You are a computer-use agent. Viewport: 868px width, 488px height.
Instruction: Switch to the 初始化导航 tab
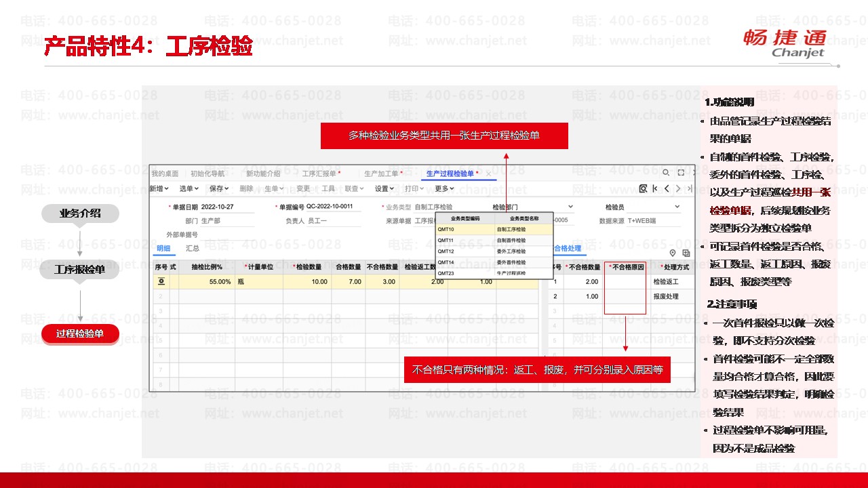(208, 174)
